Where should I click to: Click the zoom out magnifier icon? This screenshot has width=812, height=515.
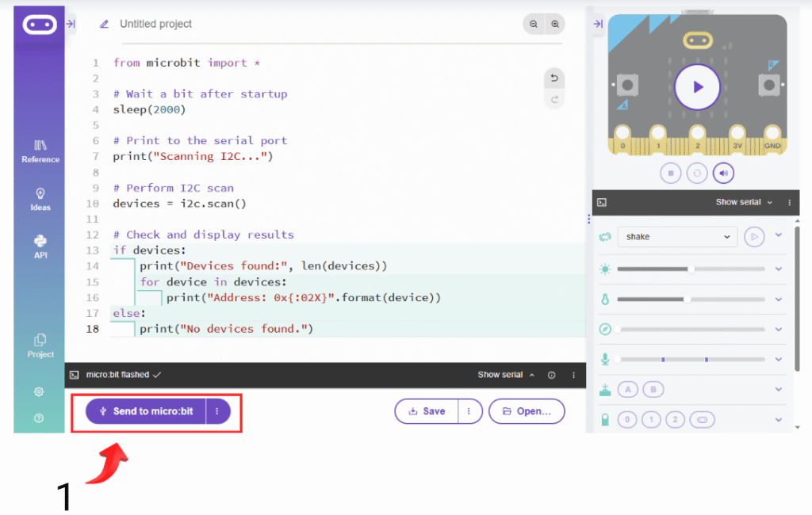[x=534, y=25]
